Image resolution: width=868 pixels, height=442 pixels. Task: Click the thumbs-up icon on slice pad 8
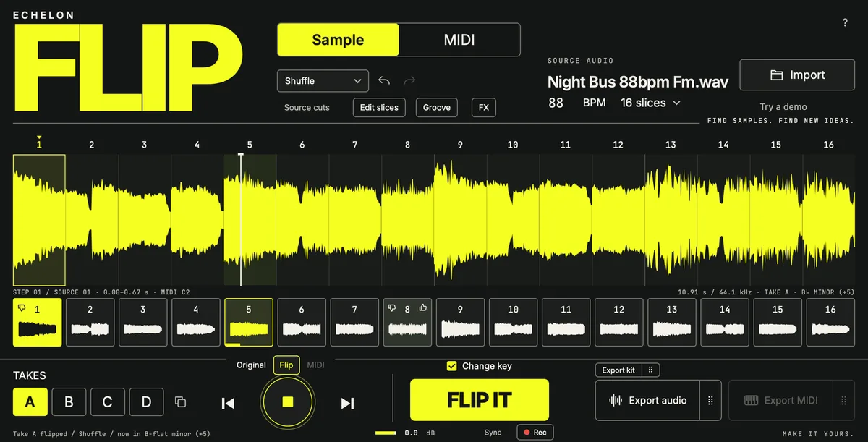(424, 308)
